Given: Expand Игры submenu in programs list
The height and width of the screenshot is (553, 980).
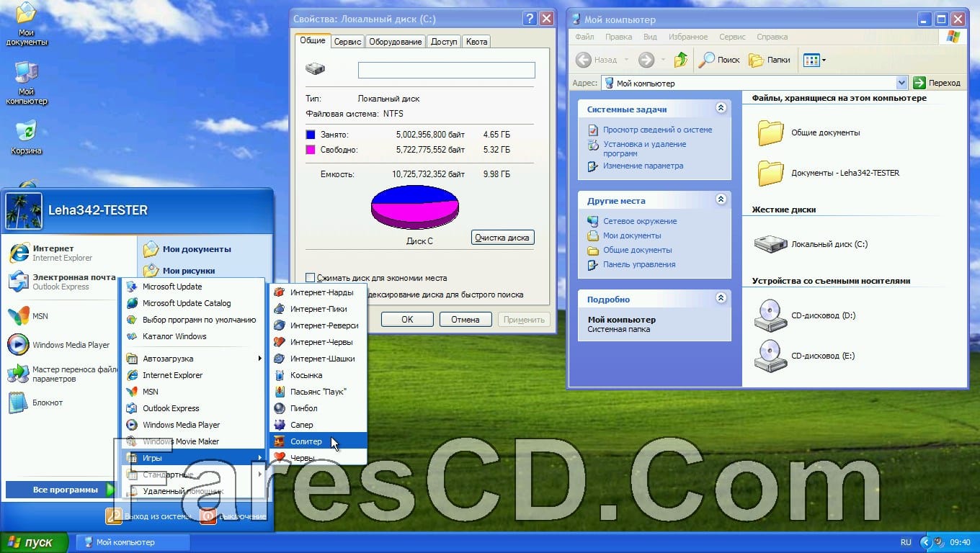Looking at the screenshot, I should tap(192, 458).
